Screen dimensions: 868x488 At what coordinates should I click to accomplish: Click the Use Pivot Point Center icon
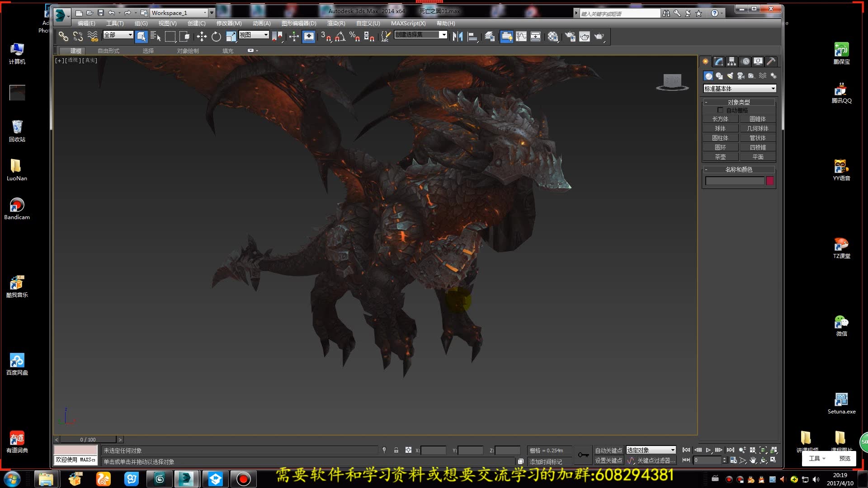coord(278,37)
